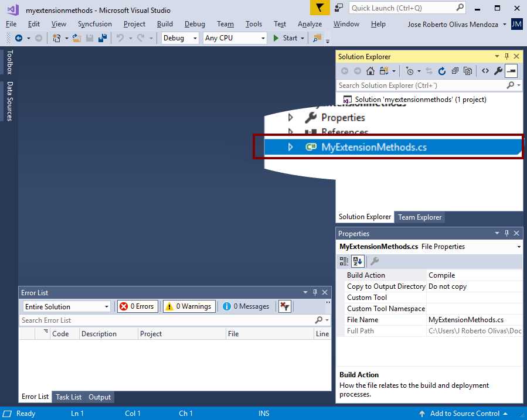Click the Copy to Output Directory value
This screenshot has width=527, height=420.
pyautogui.click(x=474, y=286)
